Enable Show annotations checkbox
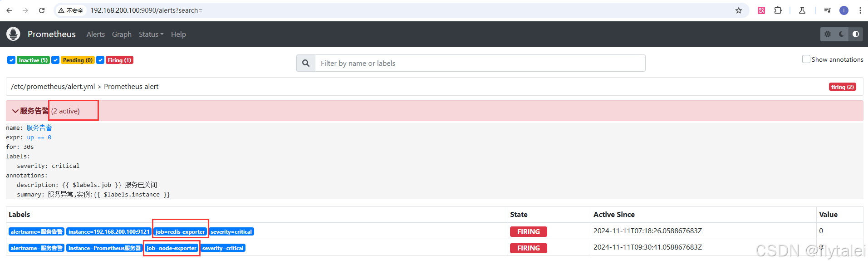868x265 pixels. (x=806, y=59)
